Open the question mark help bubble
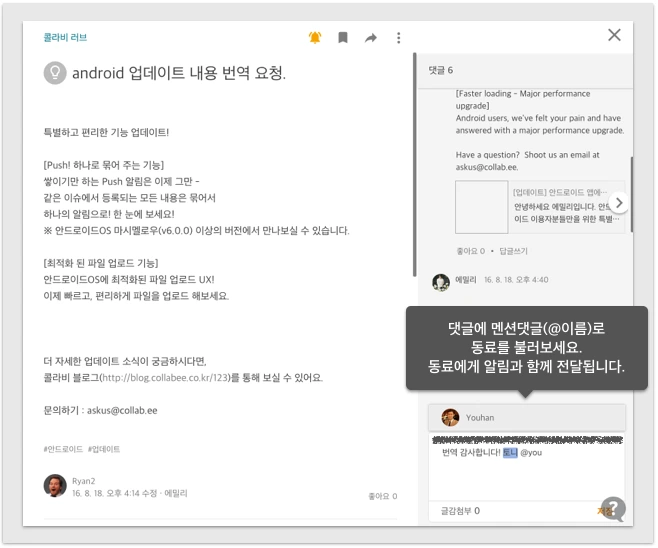 coord(613,509)
